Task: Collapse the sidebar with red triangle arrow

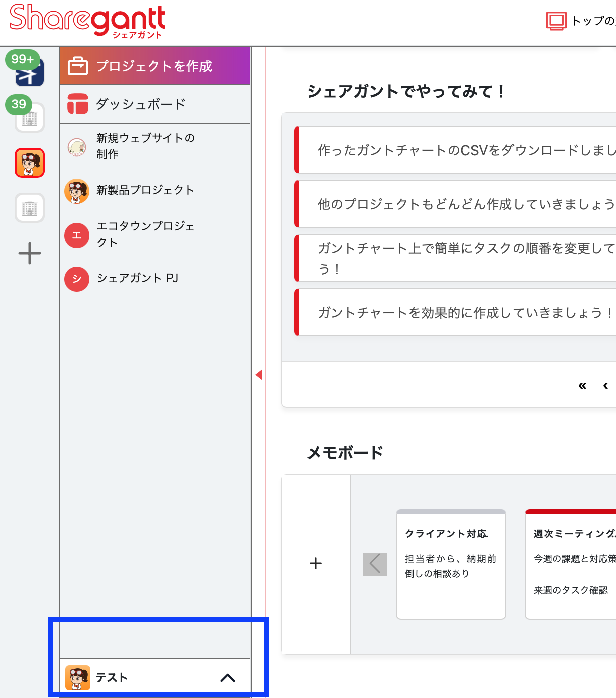Action: coord(259,375)
